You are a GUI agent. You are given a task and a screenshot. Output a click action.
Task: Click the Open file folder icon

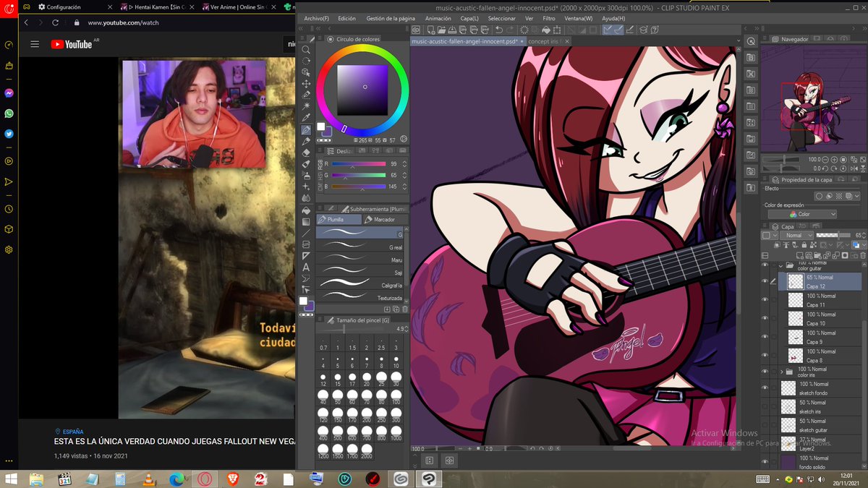point(442,30)
